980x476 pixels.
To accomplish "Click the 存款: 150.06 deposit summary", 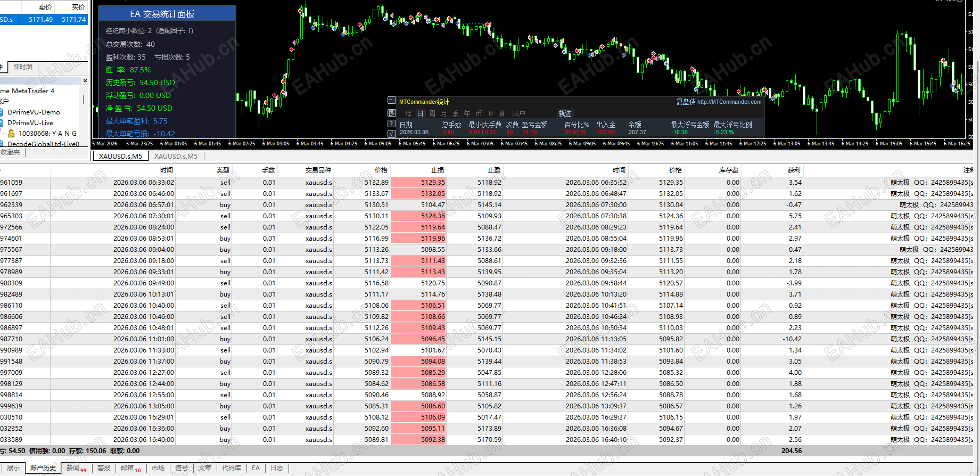I will [88, 451].
